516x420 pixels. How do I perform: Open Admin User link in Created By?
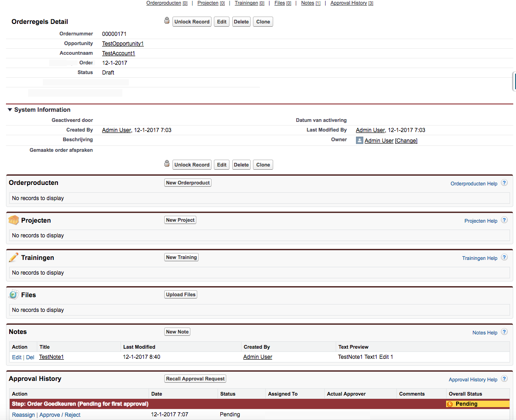tap(116, 130)
